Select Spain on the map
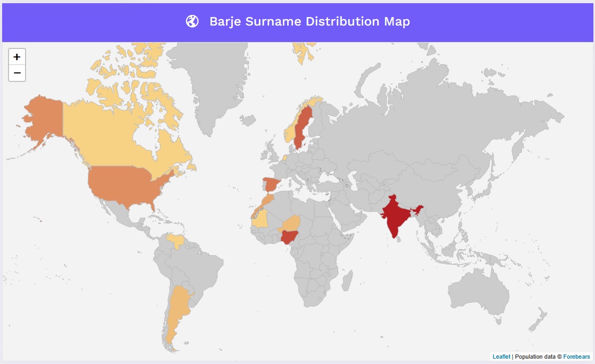Screen dimensions: 595x364 [271, 185]
